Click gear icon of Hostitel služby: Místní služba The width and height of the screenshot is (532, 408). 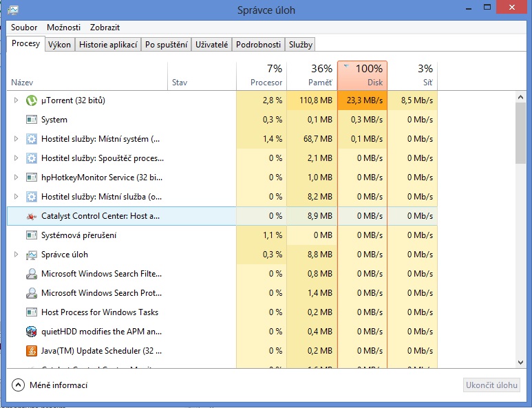(x=32, y=197)
